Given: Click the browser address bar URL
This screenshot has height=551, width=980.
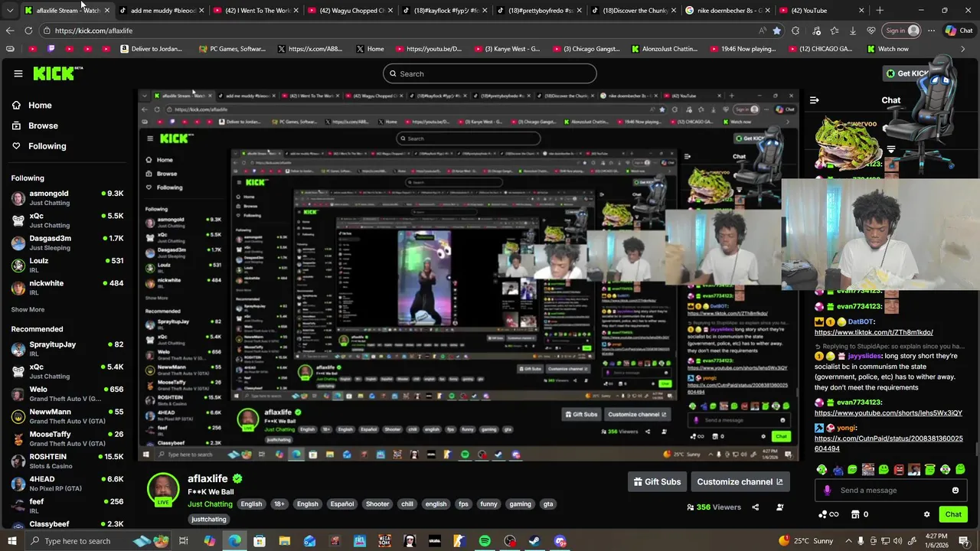Looking at the screenshot, I should pyautogui.click(x=93, y=31).
